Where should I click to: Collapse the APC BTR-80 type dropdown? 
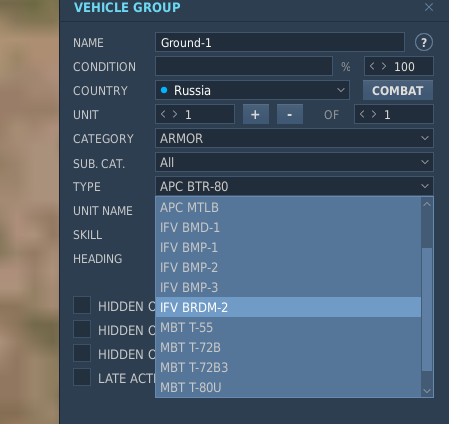coord(294,186)
